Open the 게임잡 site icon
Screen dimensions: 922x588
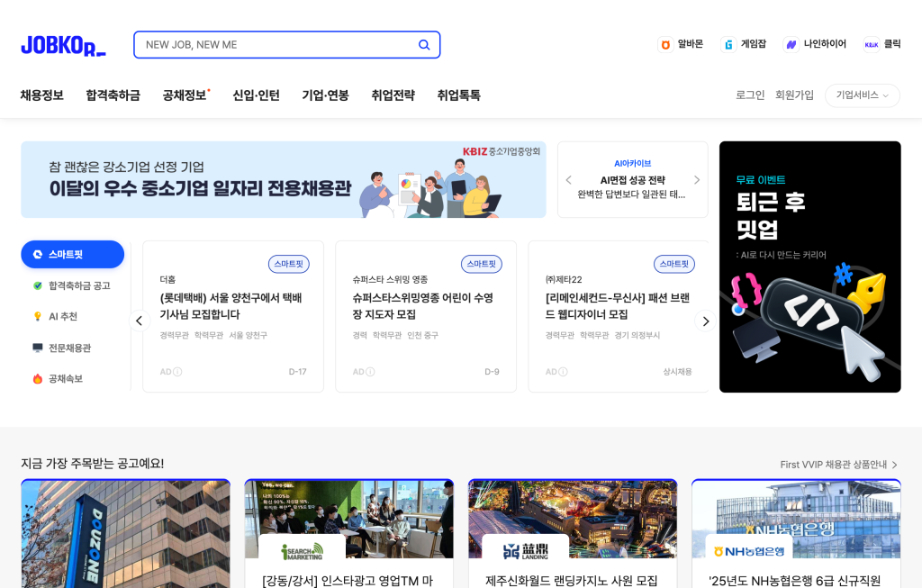tap(728, 44)
